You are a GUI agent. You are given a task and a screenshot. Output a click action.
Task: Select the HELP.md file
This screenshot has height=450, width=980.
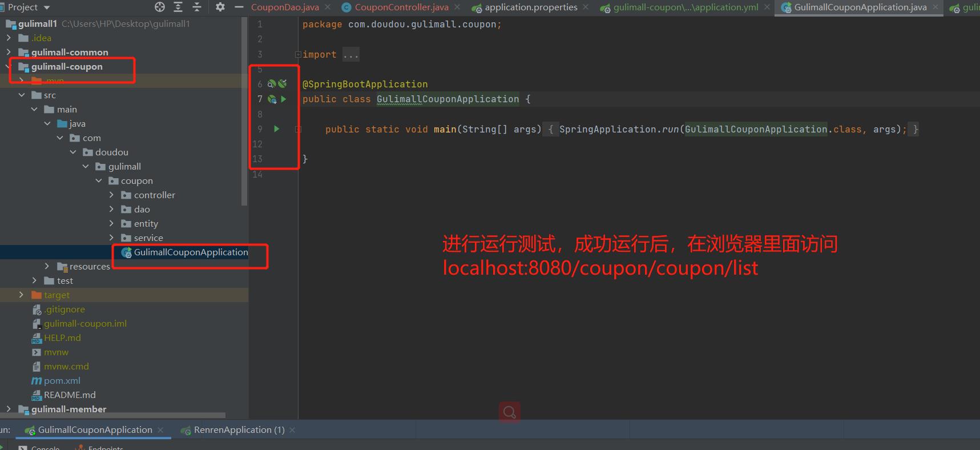point(62,337)
